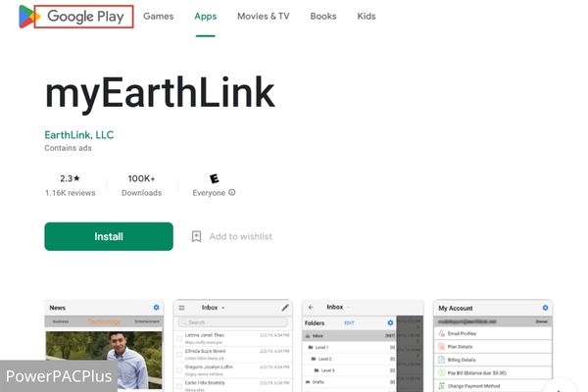Click the Level 1 folder row

(x=350, y=347)
